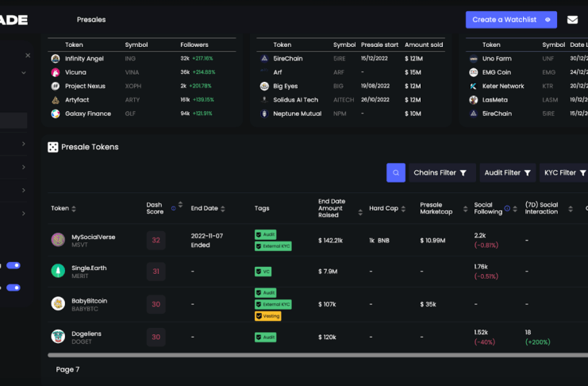Open the Audit Filter dropdown
Viewport: 588px width, 386px height.
[x=507, y=172]
